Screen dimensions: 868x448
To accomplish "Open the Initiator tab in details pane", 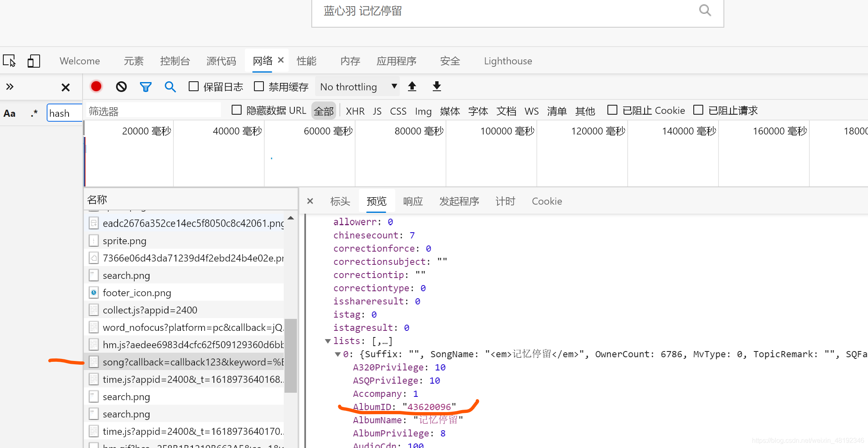I will click(459, 201).
